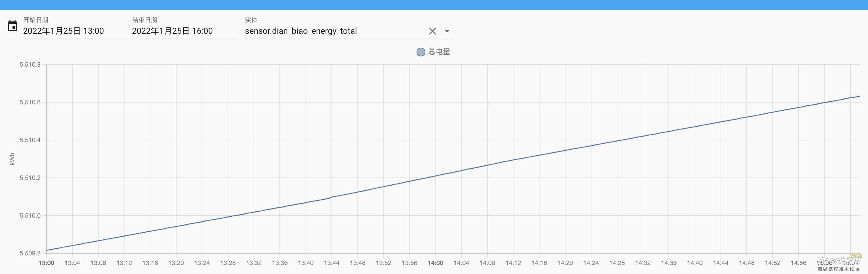The image size is (868, 274).
Task: Toggle the 总电量 legend color circle
Action: (421, 52)
